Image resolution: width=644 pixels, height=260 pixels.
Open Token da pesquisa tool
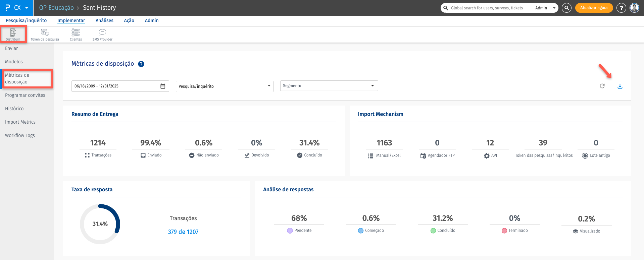click(45, 34)
